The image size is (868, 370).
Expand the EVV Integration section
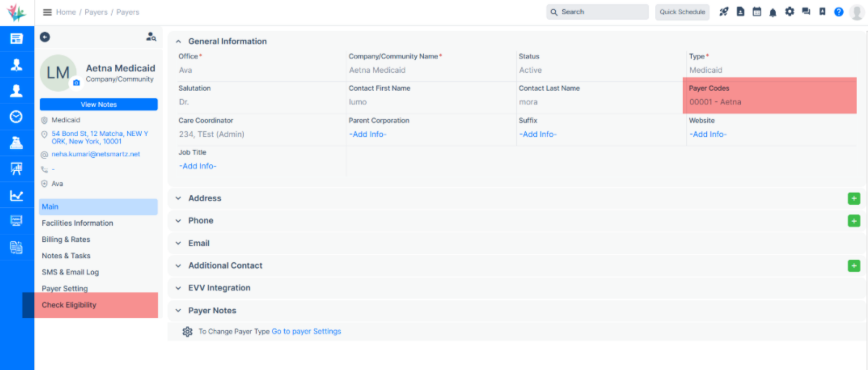click(178, 288)
